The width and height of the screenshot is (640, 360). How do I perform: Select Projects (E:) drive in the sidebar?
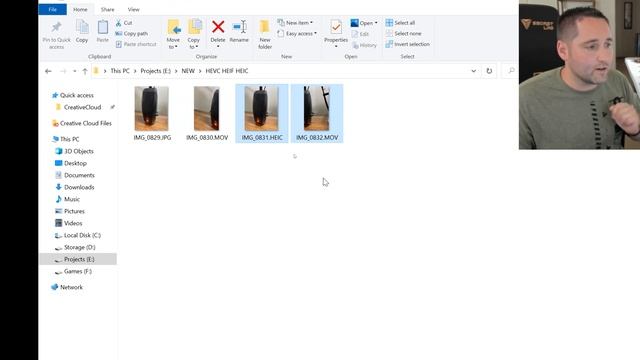tap(78, 259)
